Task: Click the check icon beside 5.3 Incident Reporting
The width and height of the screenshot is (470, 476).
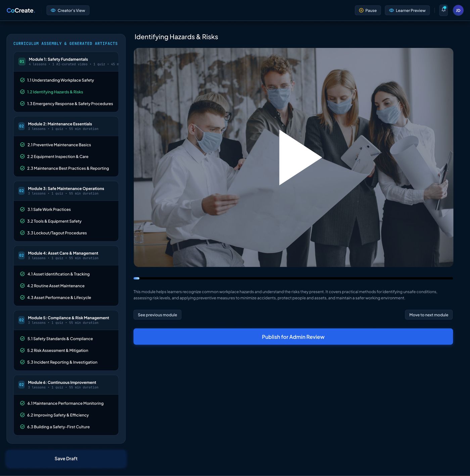Action: [22, 362]
